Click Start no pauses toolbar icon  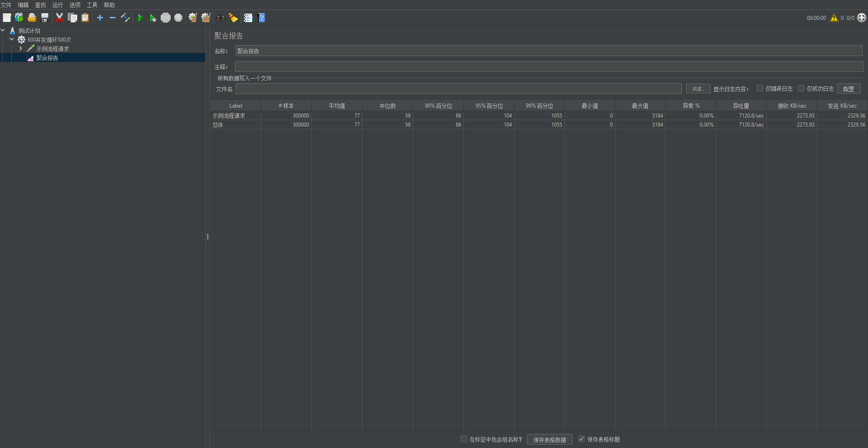[153, 18]
